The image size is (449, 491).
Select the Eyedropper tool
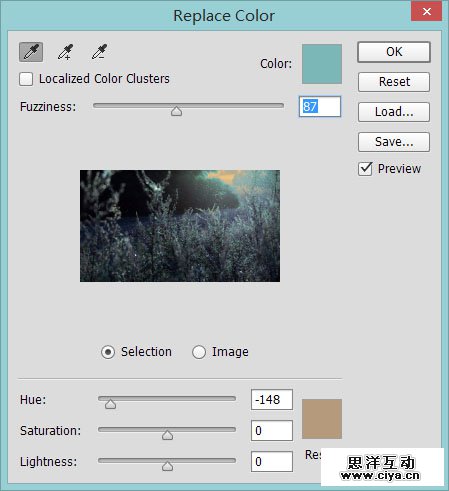tap(31, 52)
